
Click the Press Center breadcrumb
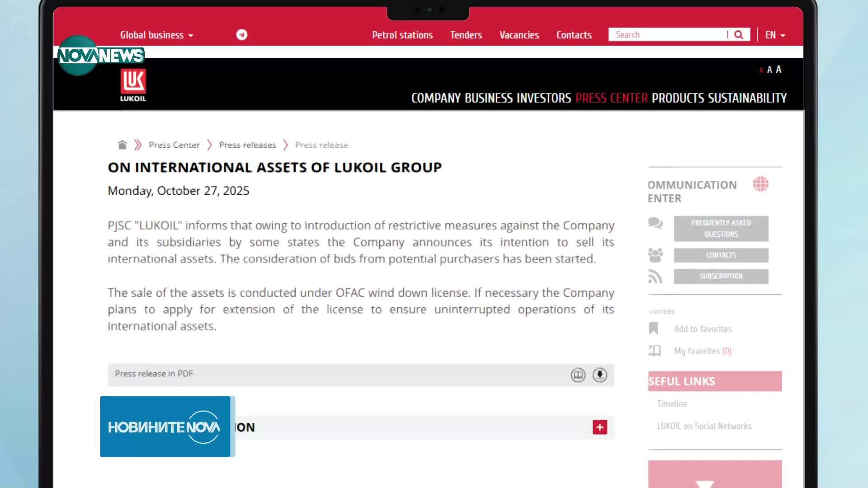tap(174, 145)
